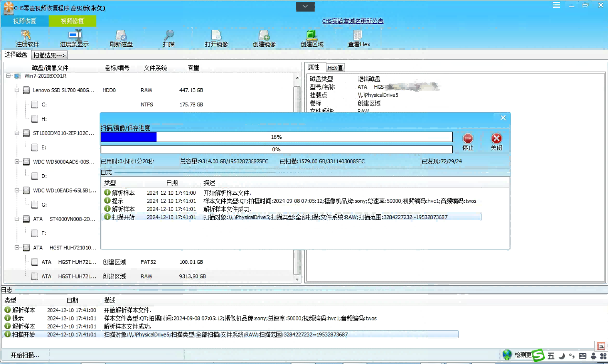Image resolution: width=608 pixels, height=364 pixels.
Task: Click the 容量 column header
Action: [x=193, y=68]
